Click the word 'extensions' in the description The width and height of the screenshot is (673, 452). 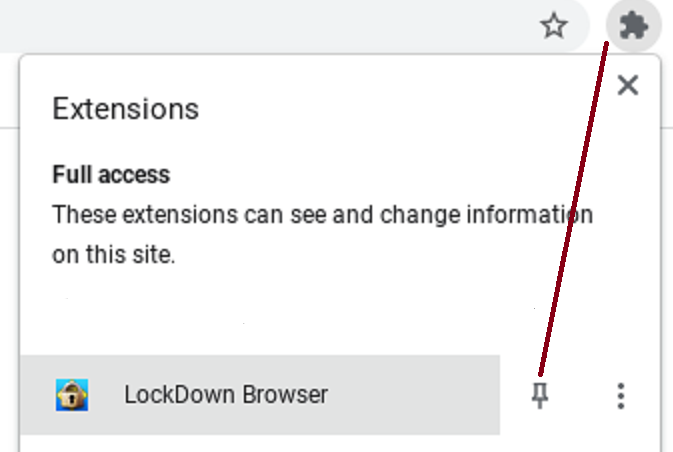pos(180,215)
